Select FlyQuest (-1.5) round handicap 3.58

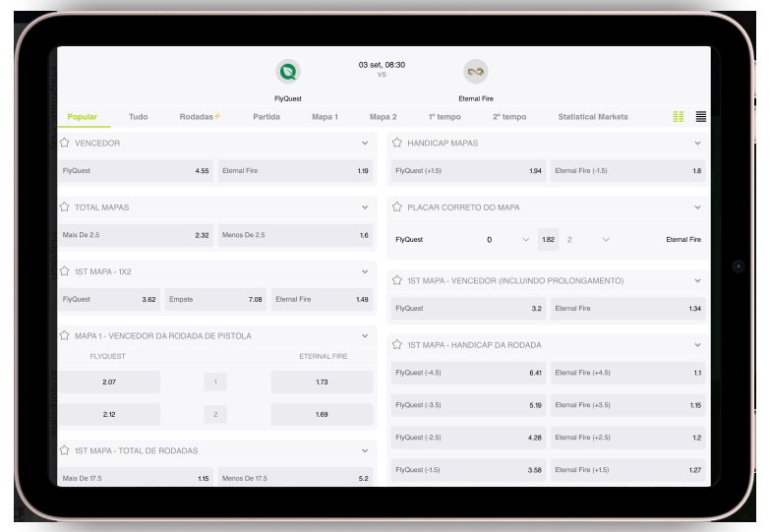pos(468,470)
